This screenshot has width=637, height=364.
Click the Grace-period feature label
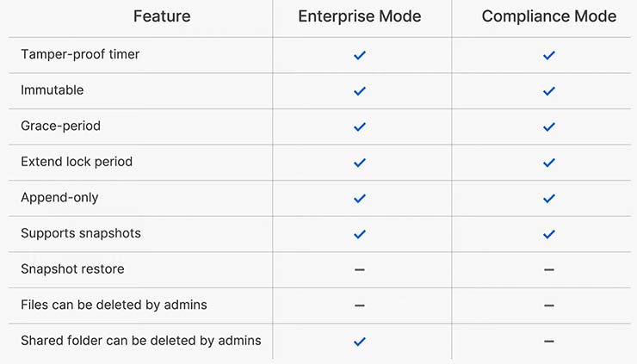pyautogui.click(x=61, y=126)
